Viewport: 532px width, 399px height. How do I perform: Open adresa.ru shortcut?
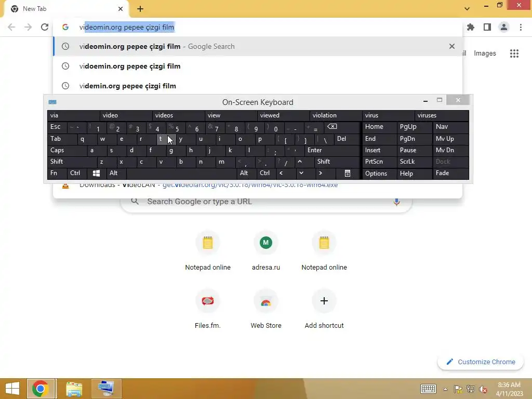[266, 251]
